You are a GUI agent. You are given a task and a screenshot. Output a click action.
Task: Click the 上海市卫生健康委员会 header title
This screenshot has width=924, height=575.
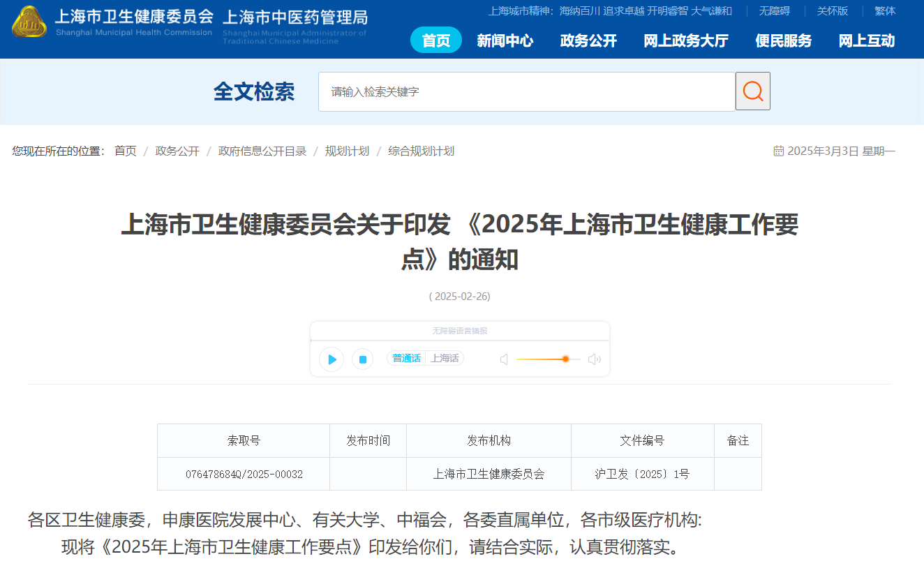click(x=134, y=17)
